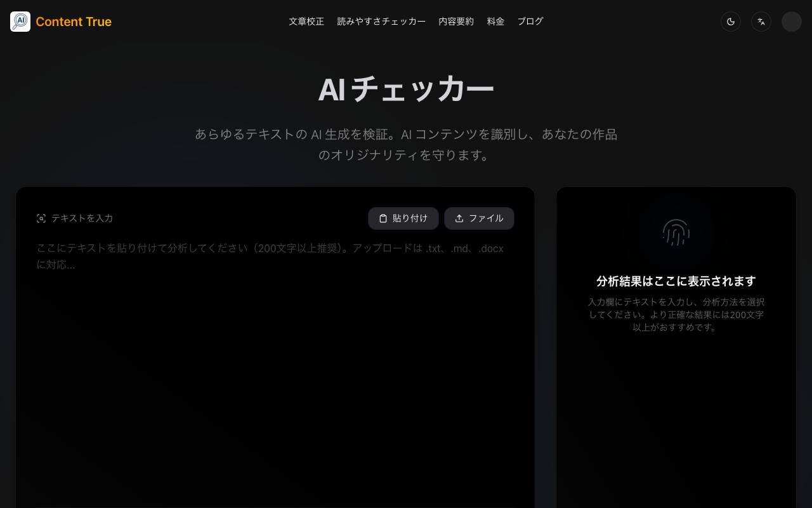Go to 読みやすさチェッカー page
This screenshot has height=508, width=812.
point(381,22)
